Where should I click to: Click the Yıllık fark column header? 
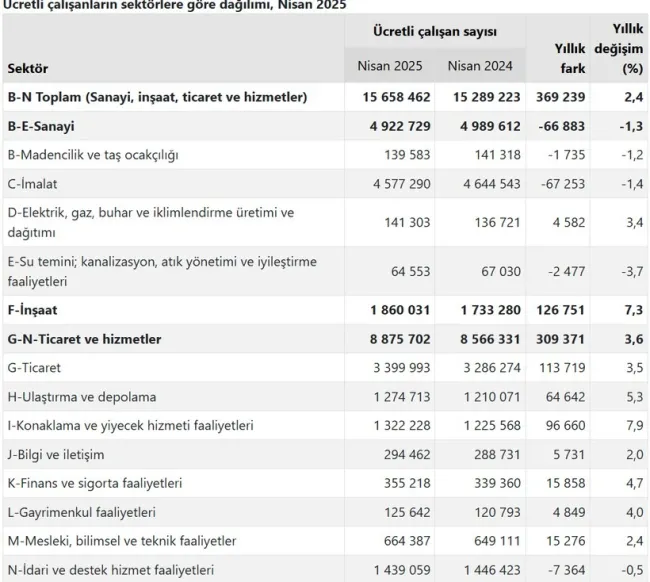pos(570,58)
